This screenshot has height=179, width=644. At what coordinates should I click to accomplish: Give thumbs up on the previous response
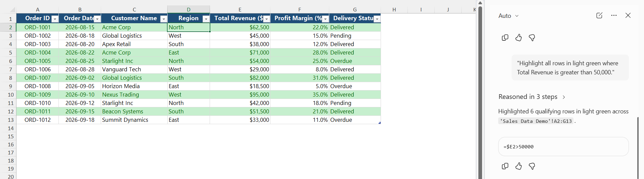518,38
